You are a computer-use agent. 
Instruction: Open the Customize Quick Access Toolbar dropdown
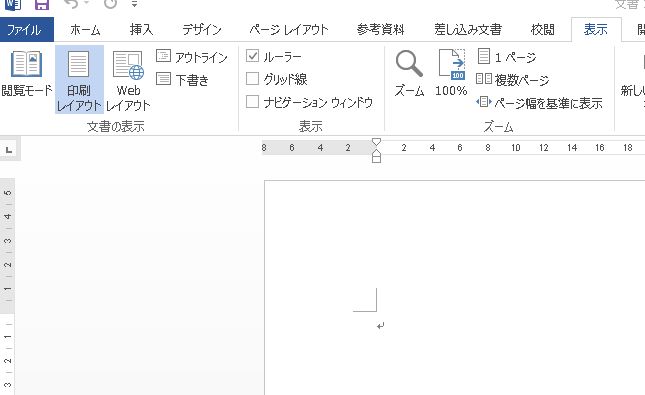[134, 4]
